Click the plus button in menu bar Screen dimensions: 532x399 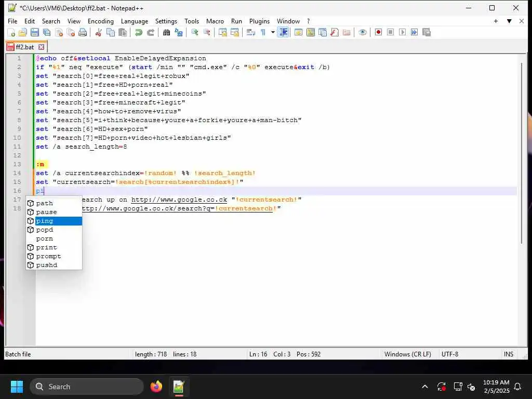pos(496,21)
